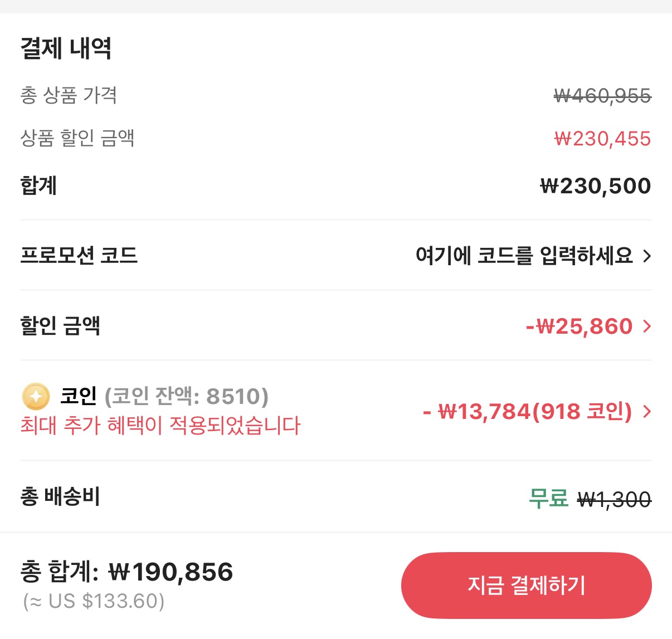
Task: Click the US $133.60 converted price
Action: (x=92, y=602)
